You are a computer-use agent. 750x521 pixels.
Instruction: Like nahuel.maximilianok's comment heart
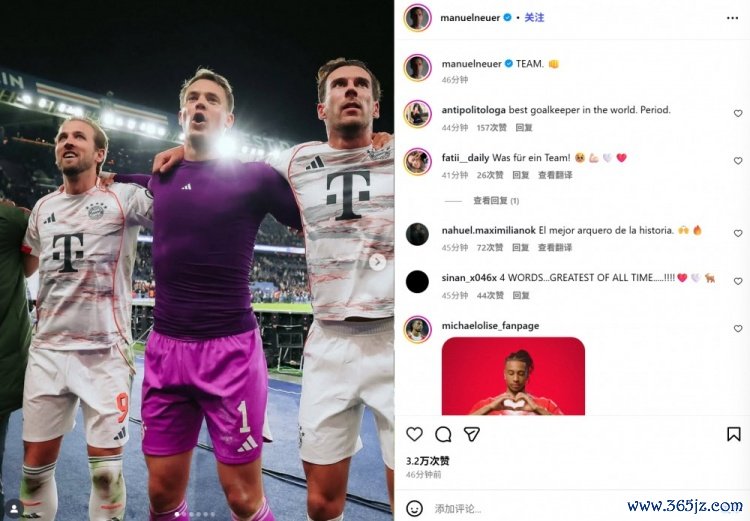click(x=738, y=233)
